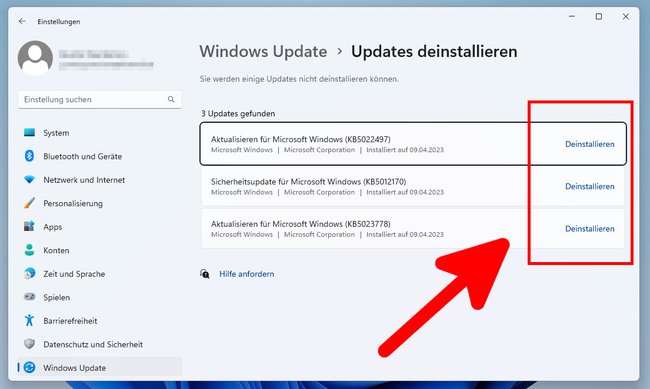Open the user account profile picture
This screenshot has width=650, height=389.
tap(35, 58)
